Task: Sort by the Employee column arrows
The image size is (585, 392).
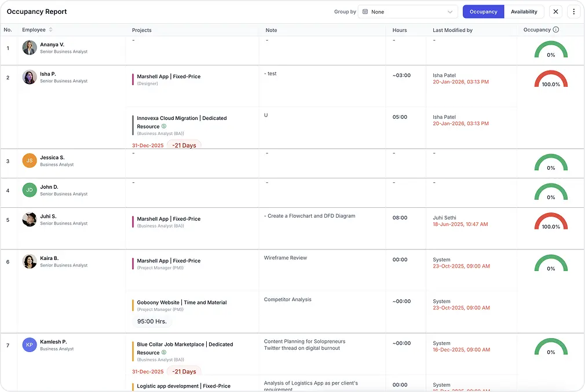Action: coord(51,30)
